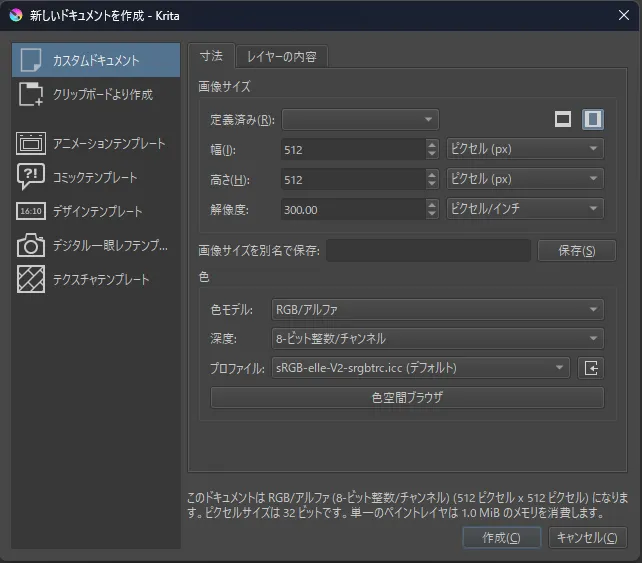Click the Krita logo in title bar
Viewport: 642px width, 563px height.
tap(16, 15)
